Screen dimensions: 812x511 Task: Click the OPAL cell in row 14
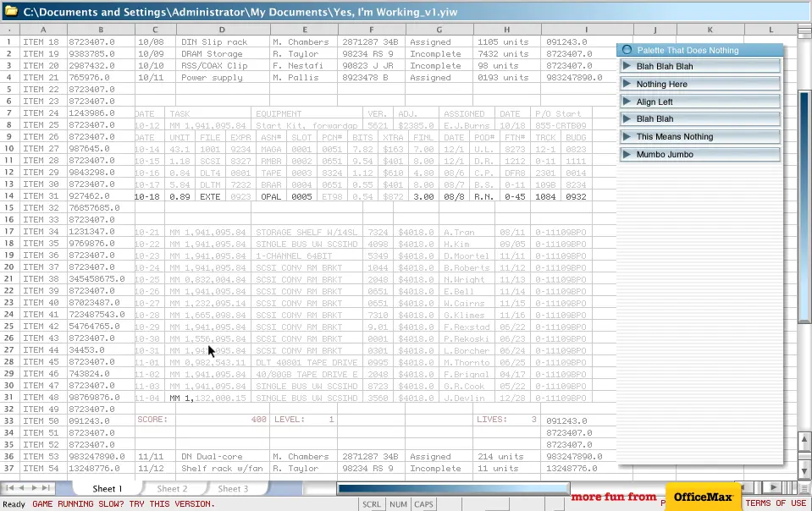271,196
